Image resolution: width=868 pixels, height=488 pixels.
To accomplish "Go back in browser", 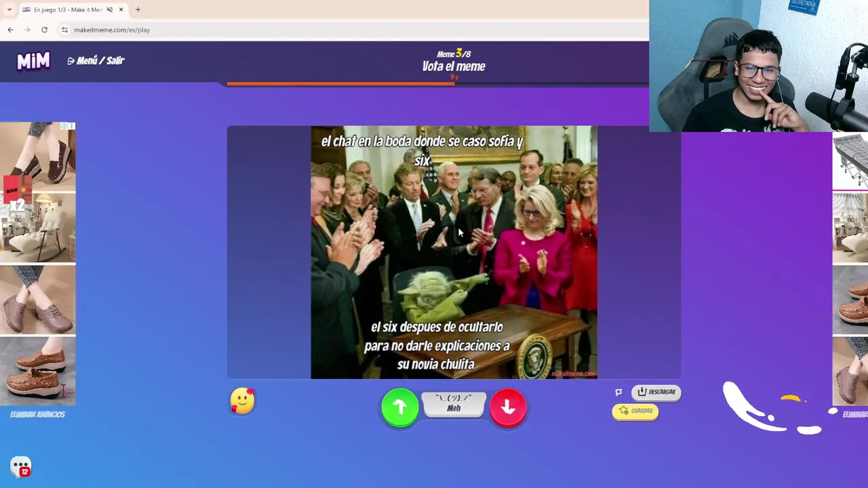I will (x=10, y=30).
